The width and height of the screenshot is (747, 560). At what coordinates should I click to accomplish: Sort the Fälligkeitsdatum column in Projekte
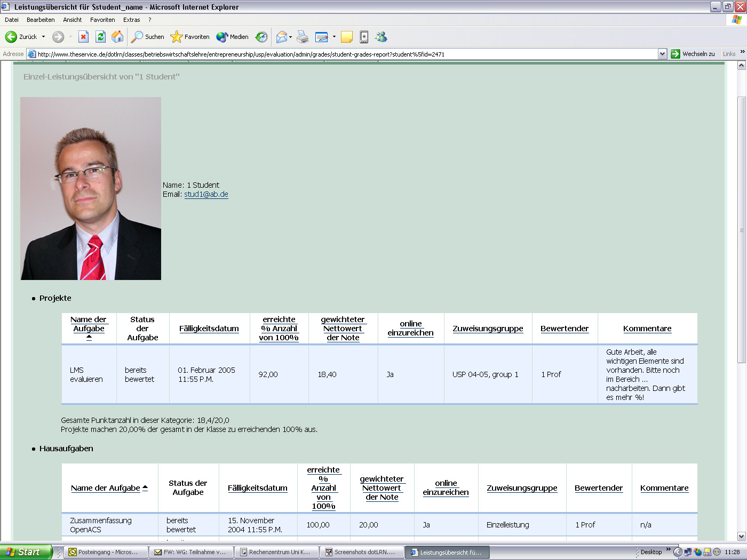point(209,328)
